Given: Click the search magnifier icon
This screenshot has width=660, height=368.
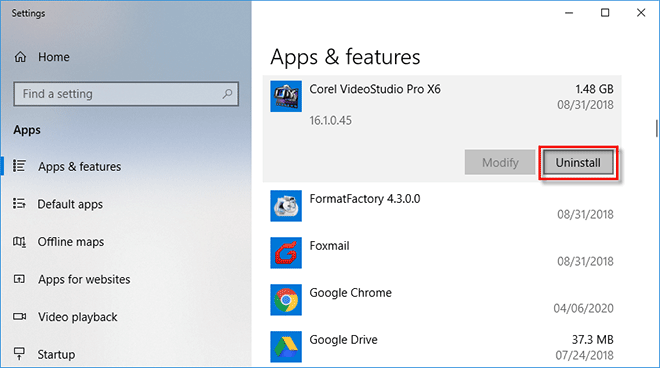Looking at the screenshot, I should click(x=227, y=93).
